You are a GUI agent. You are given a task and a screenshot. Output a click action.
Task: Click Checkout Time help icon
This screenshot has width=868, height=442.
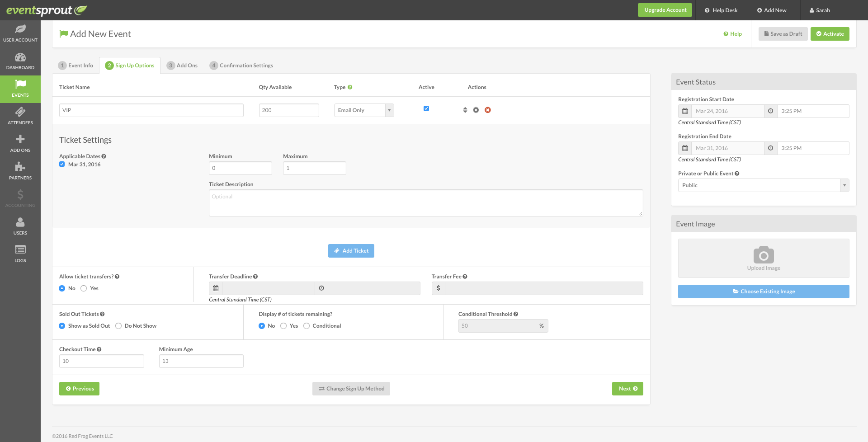point(99,349)
